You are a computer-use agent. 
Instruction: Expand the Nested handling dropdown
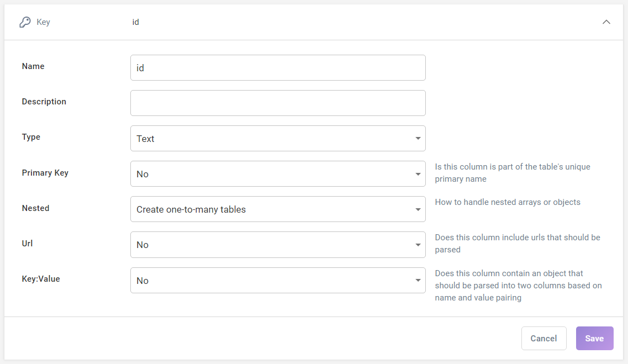278,209
